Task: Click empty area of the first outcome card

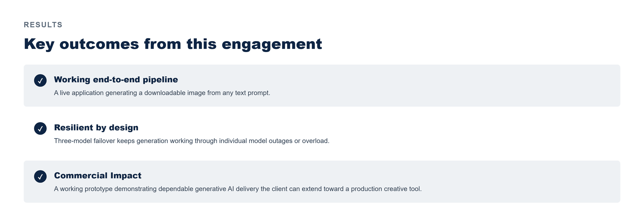Action: (x=440, y=86)
